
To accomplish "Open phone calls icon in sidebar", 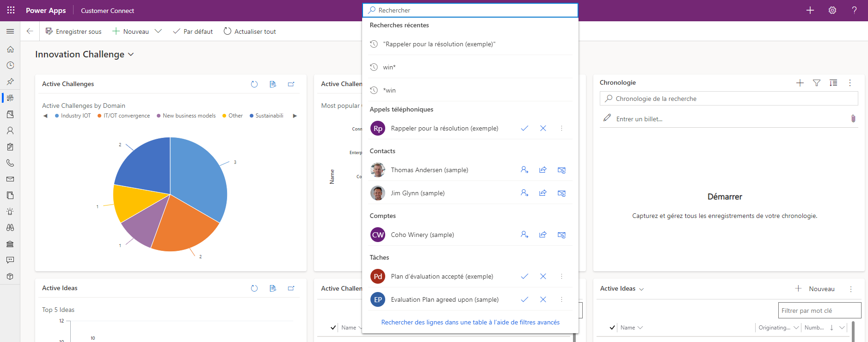I will tap(10, 163).
